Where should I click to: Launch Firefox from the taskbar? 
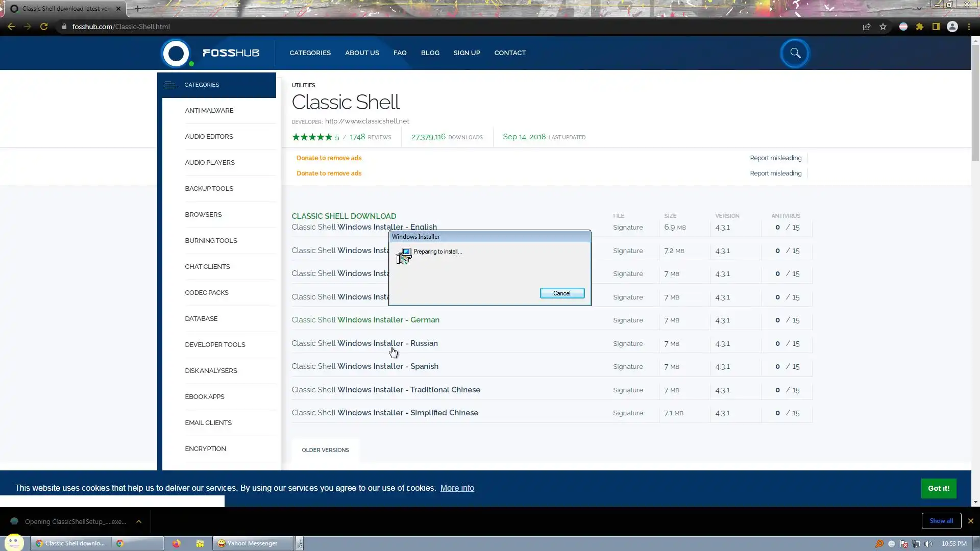point(176,543)
